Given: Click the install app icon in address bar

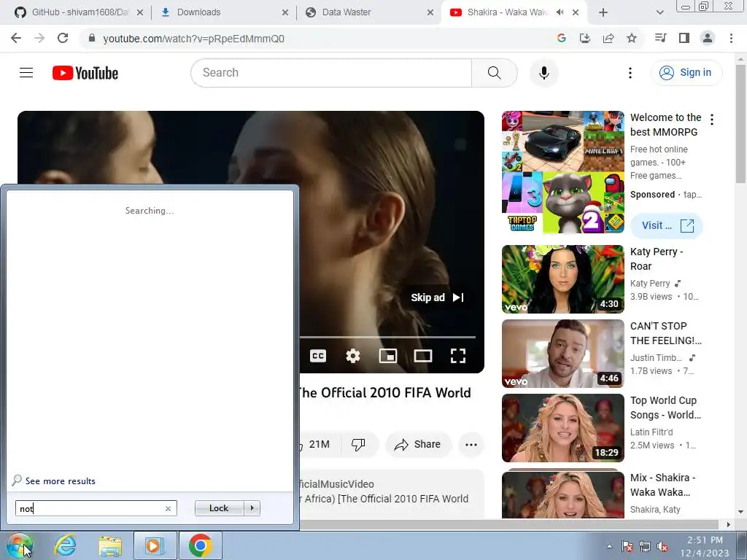Looking at the screenshot, I should point(584,39).
